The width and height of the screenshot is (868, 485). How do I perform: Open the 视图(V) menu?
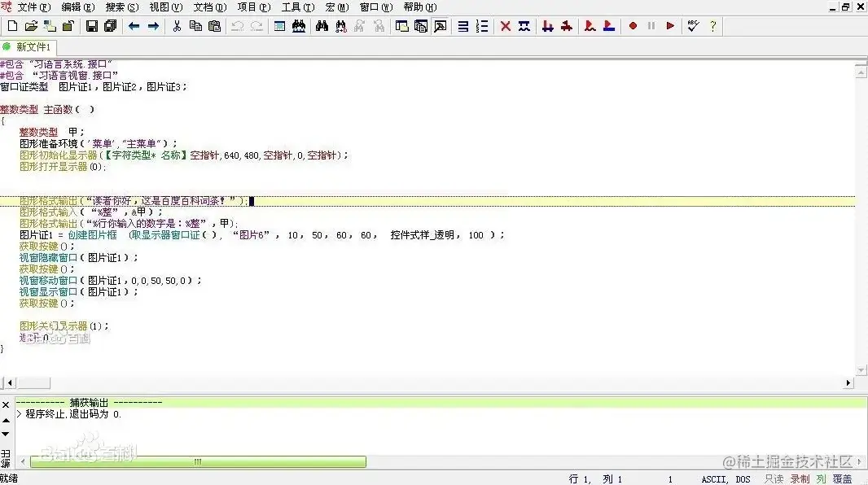coord(165,7)
